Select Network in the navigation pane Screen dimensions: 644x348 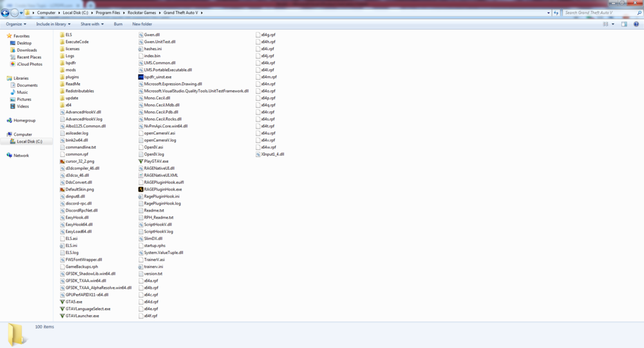(21, 156)
